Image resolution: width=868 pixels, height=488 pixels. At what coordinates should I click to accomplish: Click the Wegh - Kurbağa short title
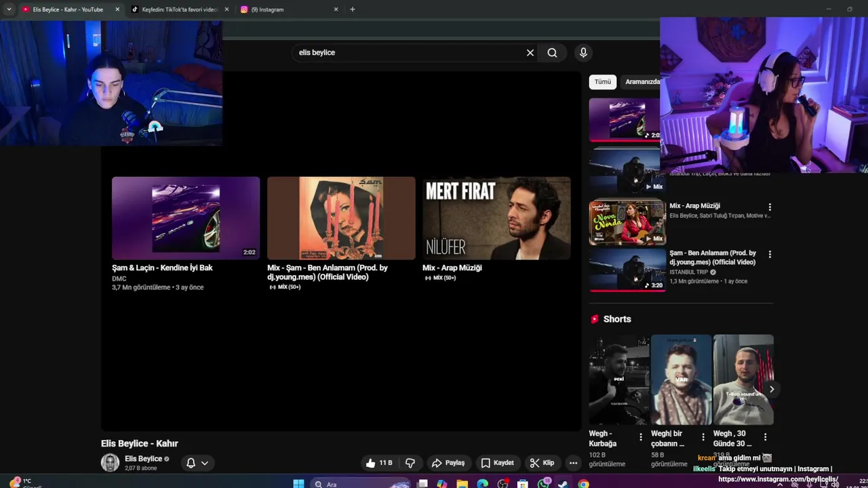coord(603,439)
